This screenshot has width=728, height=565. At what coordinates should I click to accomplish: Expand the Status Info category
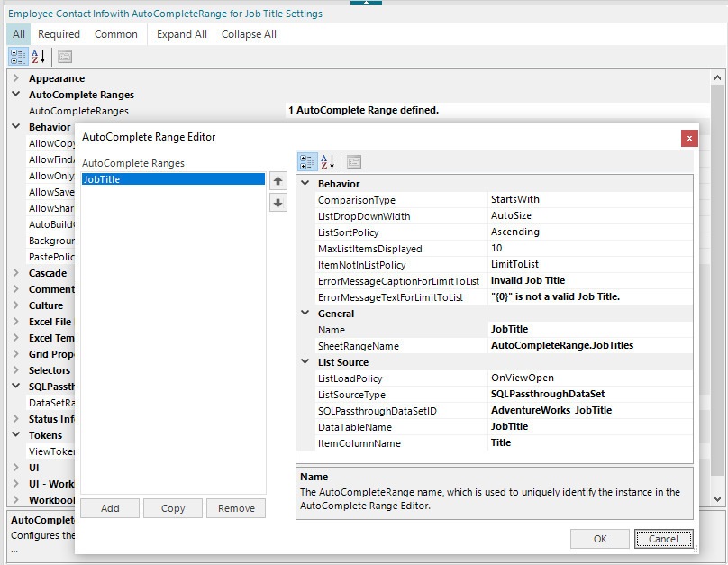pos(16,419)
